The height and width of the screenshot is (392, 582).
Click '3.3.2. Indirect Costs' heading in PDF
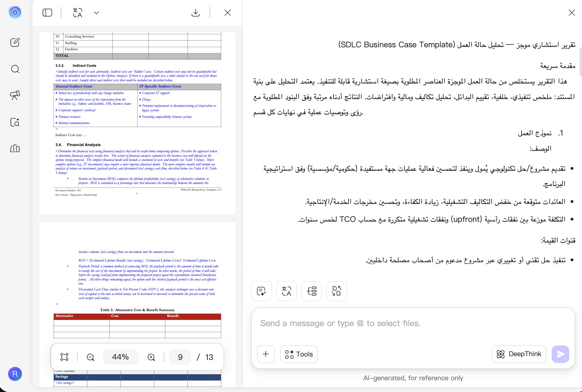coord(76,66)
